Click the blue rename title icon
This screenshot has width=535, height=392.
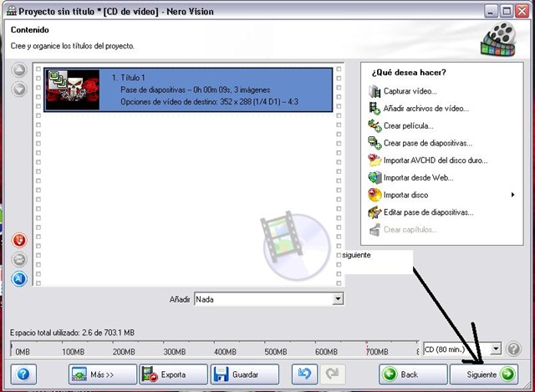[x=19, y=279]
